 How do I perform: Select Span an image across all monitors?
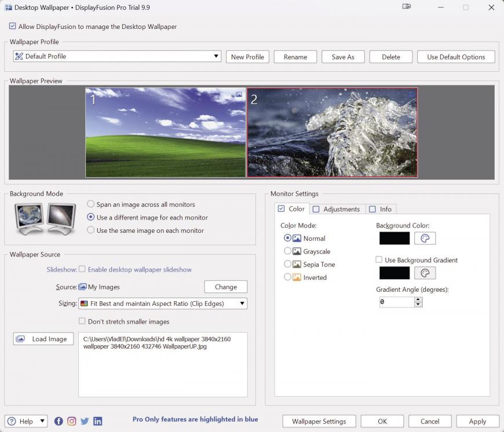(90, 204)
